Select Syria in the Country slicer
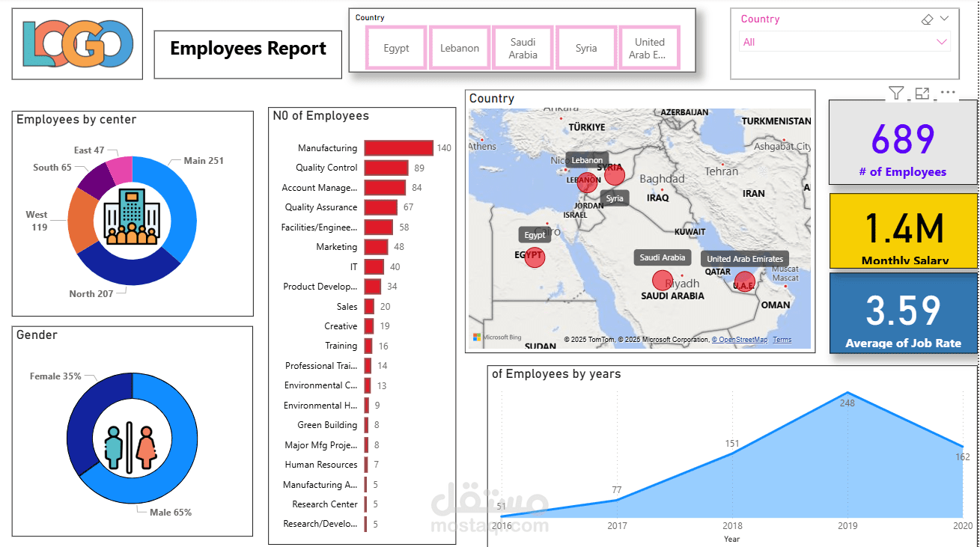The width and height of the screenshot is (980, 547). click(586, 46)
